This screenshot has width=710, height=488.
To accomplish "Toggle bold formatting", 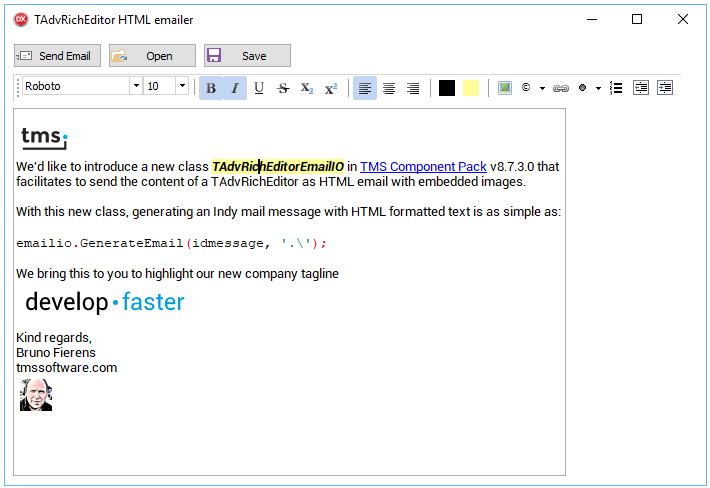I will [x=211, y=88].
